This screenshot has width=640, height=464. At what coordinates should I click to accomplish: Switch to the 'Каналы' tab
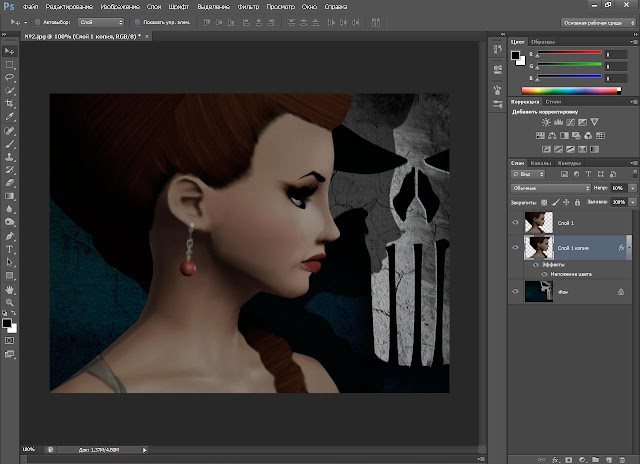point(540,162)
